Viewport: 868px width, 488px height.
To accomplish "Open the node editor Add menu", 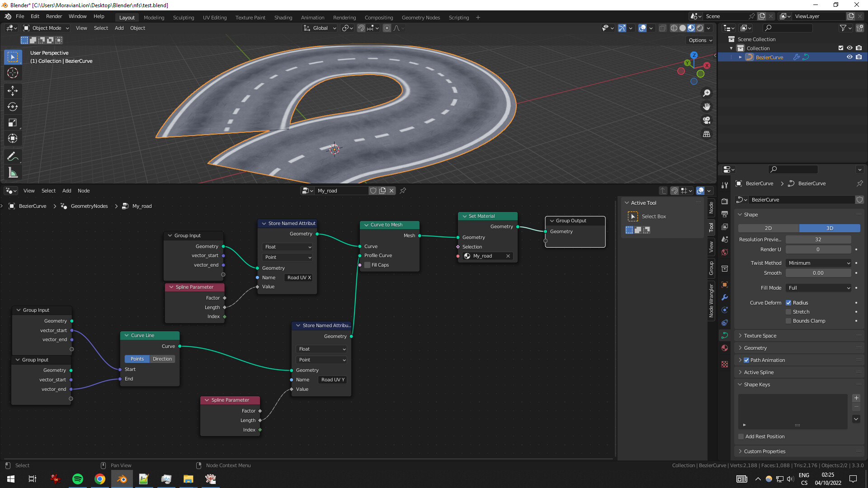I will pos(66,191).
